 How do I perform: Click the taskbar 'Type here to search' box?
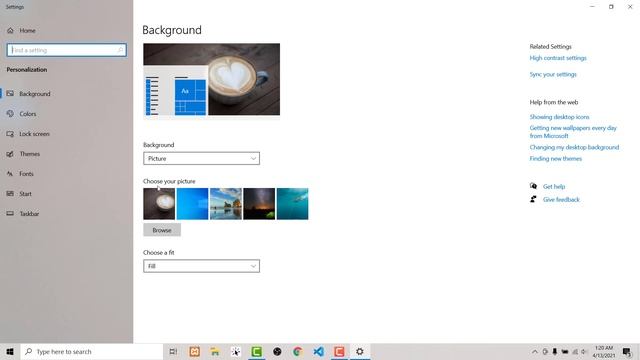[x=91, y=351]
